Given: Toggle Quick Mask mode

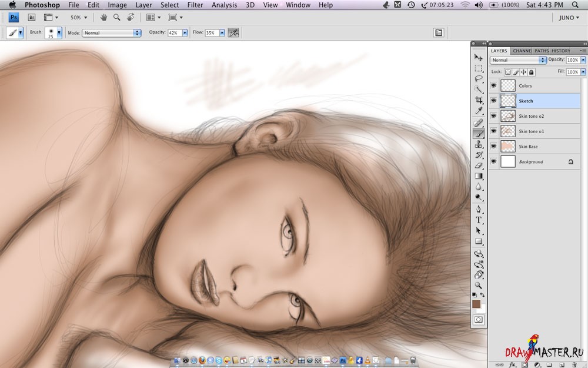Looking at the screenshot, I should coord(479,320).
